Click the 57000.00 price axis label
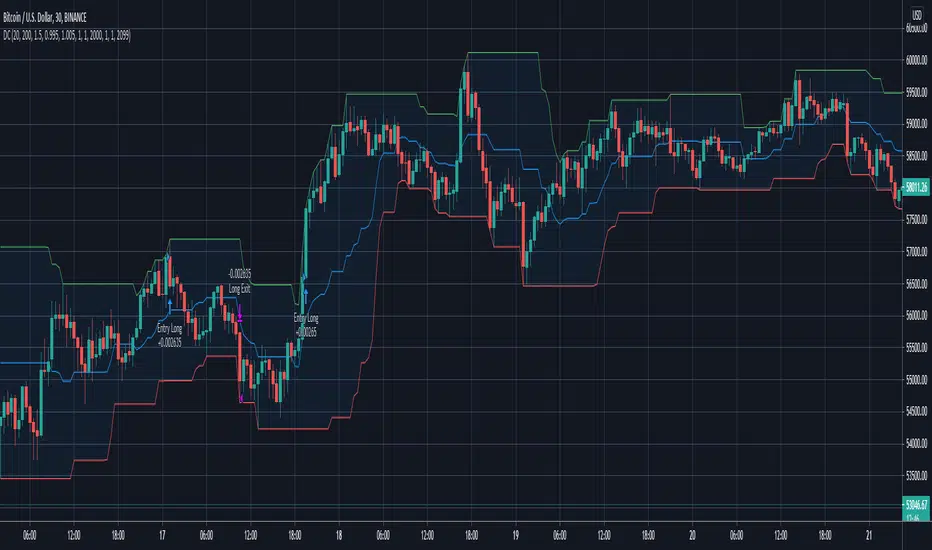Image resolution: width=932 pixels, height=550 pixels. tap(916, 252)
